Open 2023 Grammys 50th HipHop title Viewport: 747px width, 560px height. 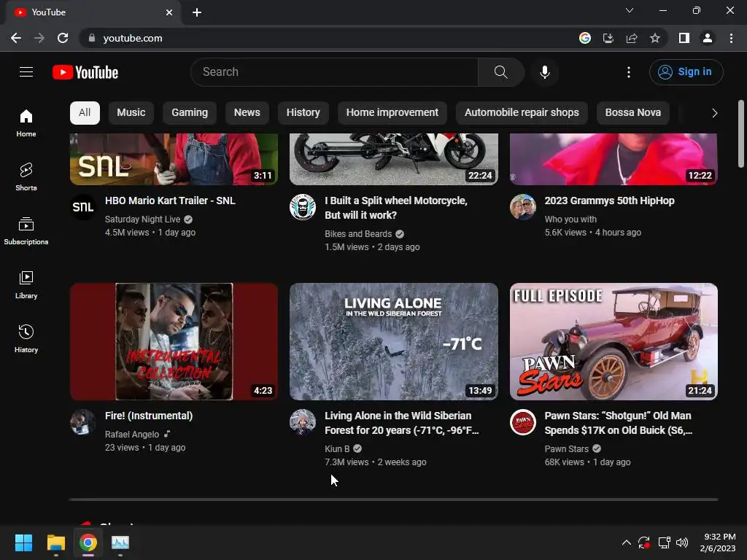609,201
